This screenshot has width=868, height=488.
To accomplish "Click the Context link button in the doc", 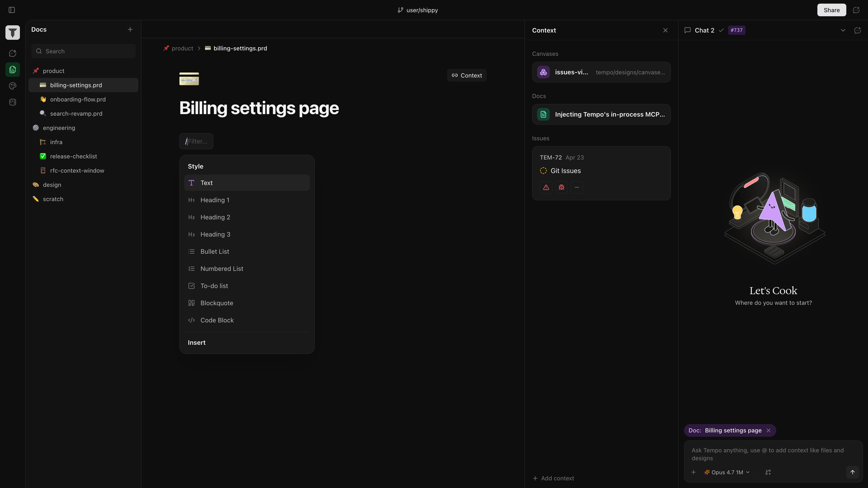I will click(467, 75).
